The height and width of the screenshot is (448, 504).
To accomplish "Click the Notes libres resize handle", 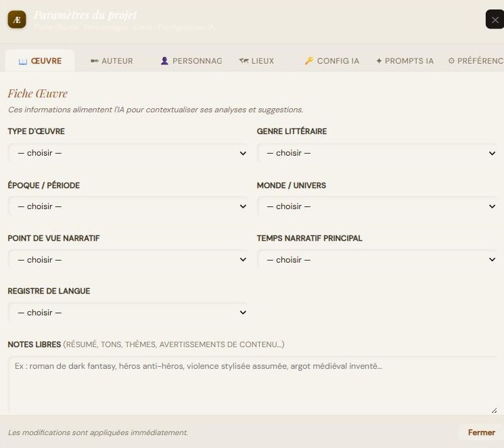I will (x=494, y=410).
